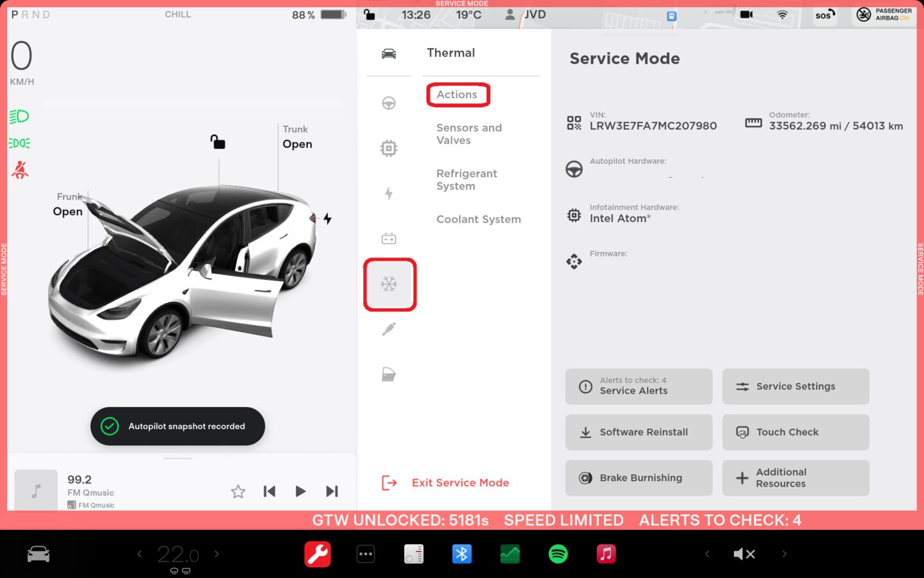Open the Software Reinstall button

pyautogui.click(x=638, y=432)
